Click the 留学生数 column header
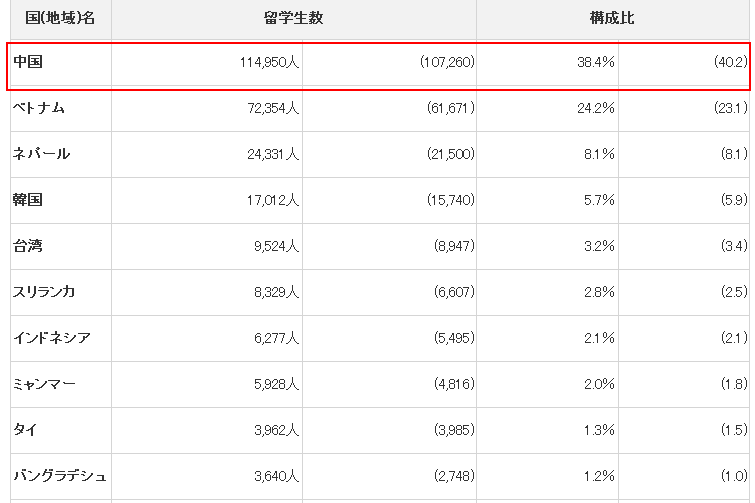 click(x=294, y=18)
